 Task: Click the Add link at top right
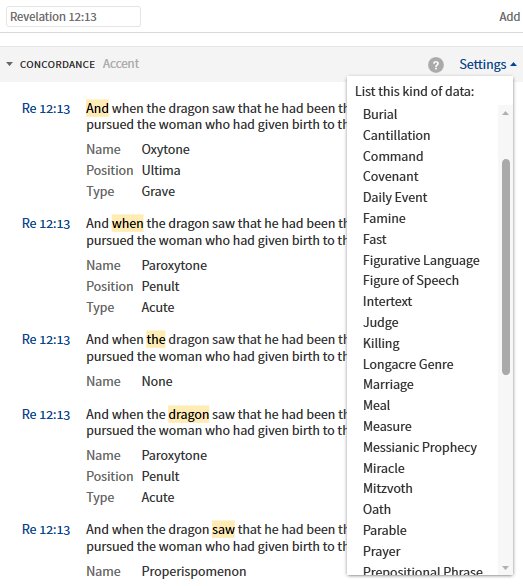point(510,16)
